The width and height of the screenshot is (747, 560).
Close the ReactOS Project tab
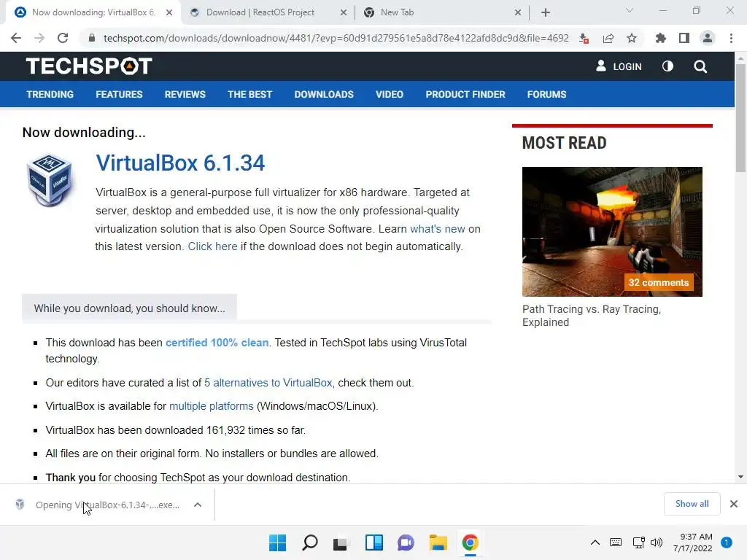[344, 12]
